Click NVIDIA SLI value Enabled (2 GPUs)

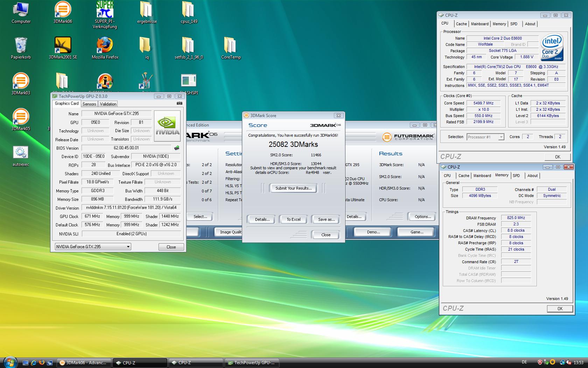[x=131, y=234]
